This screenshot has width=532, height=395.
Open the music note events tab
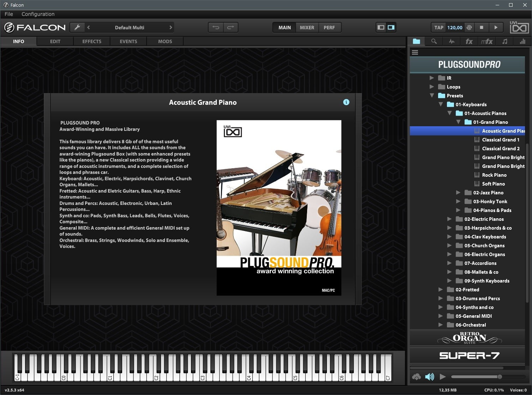[505, 41]
